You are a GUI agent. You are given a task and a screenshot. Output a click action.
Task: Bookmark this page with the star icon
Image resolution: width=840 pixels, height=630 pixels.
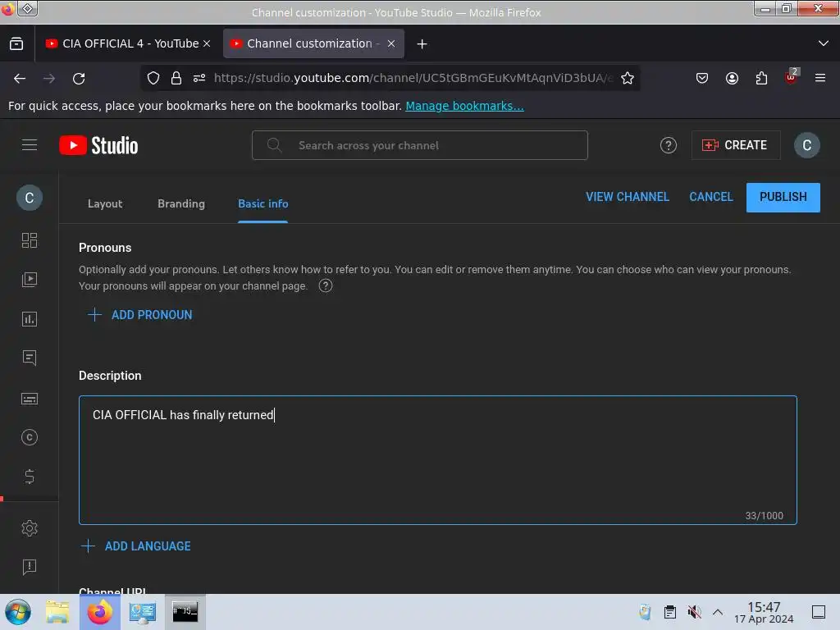[628, 78]
